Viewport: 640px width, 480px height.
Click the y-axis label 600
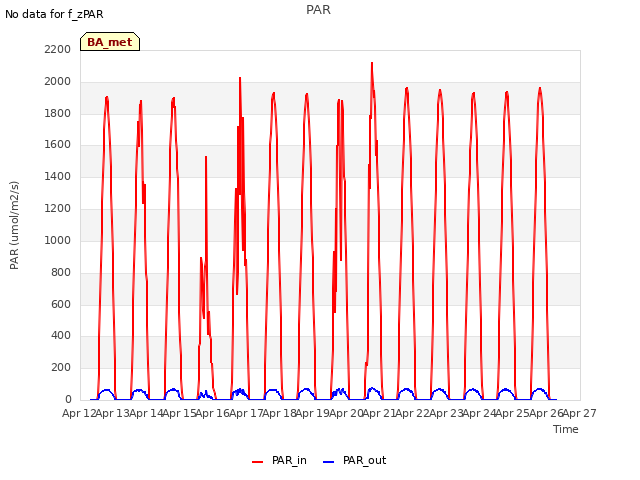pos(61,304)
